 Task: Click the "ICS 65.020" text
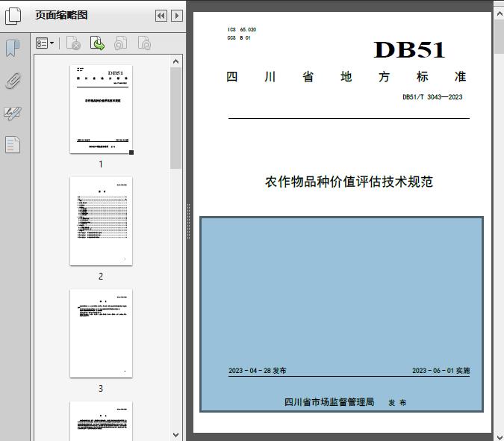coord(242,30)
